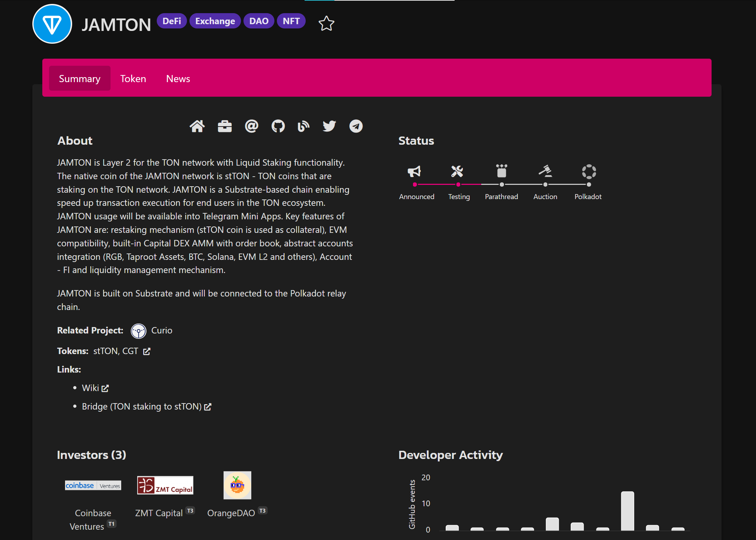
Task: Open the GitHub icon link
Action: point(278,126)
